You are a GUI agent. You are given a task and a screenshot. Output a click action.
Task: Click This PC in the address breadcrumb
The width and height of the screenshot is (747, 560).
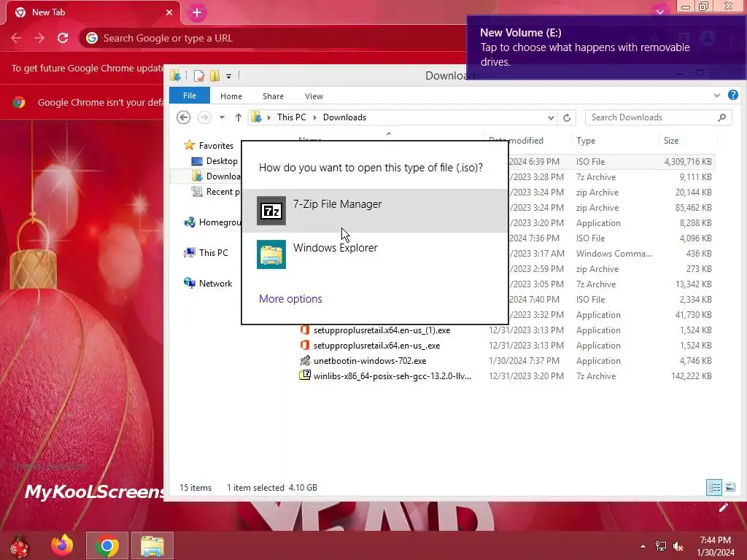292,117
